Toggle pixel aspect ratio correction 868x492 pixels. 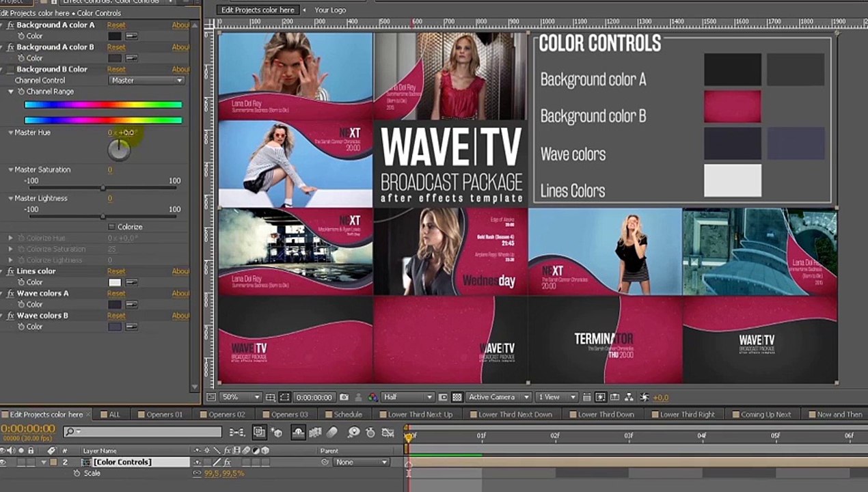click(587, 397)
